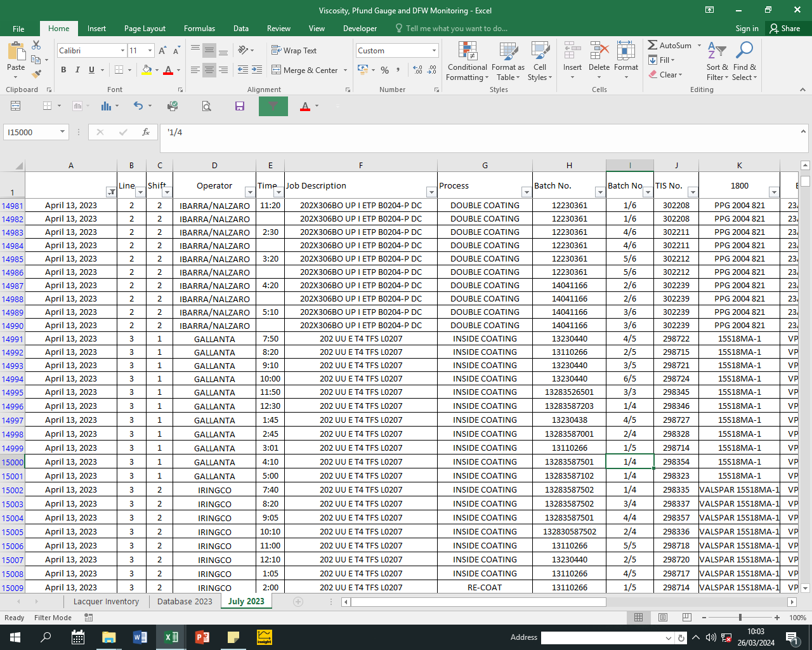Click the Conditional Formatting icon

pyautogui.click(x=468, y=51)
